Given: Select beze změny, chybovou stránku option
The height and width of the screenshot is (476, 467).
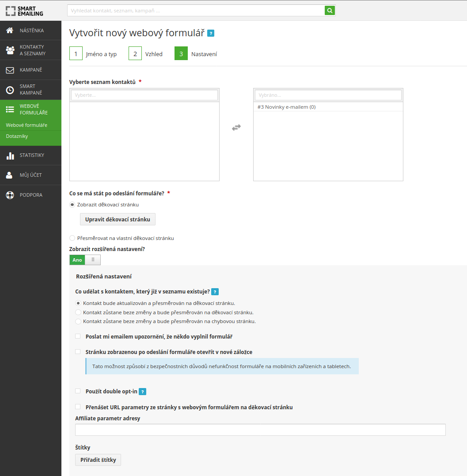Looking at the screenshot, I should [78, 321].
